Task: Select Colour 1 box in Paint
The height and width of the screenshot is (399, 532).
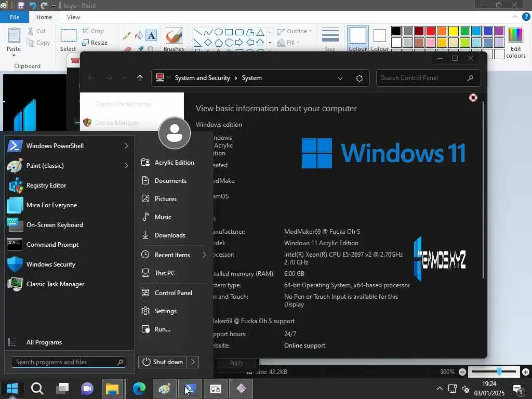Action: (x=357, y=39)
